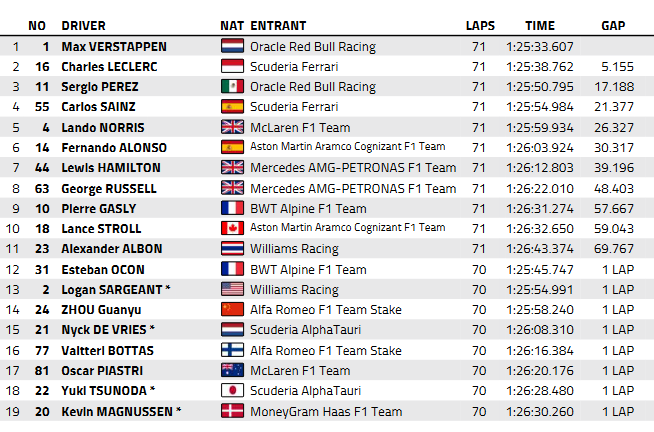Select the TIME column header

tap(540, 26)
